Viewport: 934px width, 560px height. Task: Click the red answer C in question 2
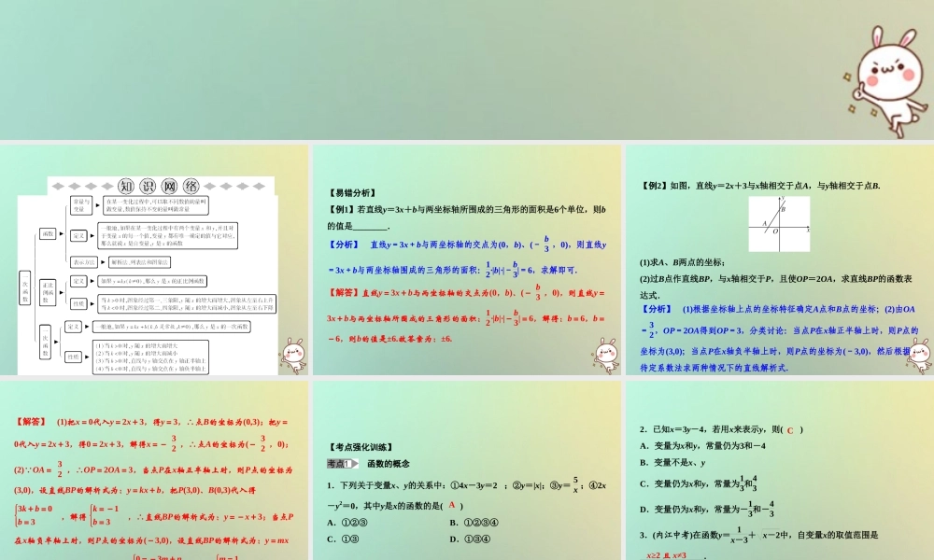pyautogui.click(x=790, y=430)
